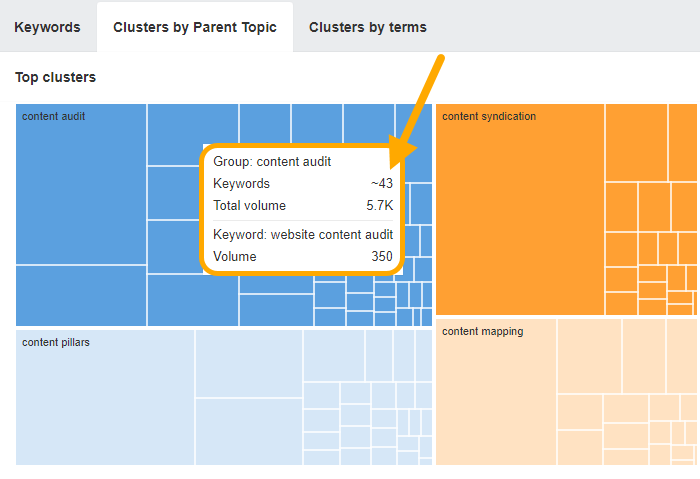700x479 pixels.
Task: Click the ~43 keywords count in the tooltip
Action: (x=381, y=184)
